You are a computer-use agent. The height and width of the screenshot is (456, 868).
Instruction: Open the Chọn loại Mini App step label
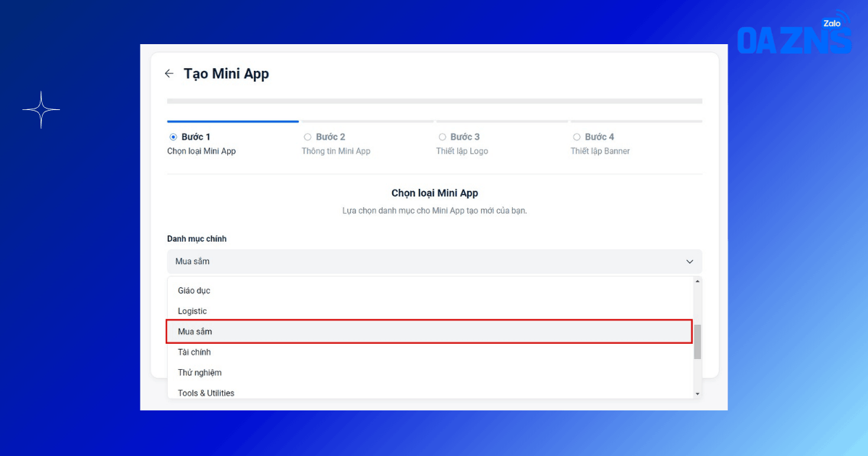[x=201, y=151]
